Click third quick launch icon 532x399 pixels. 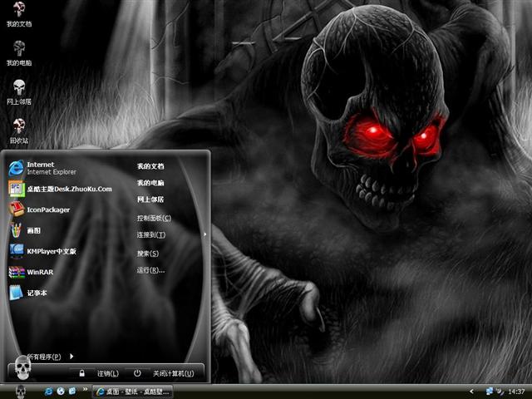(72, 392)
